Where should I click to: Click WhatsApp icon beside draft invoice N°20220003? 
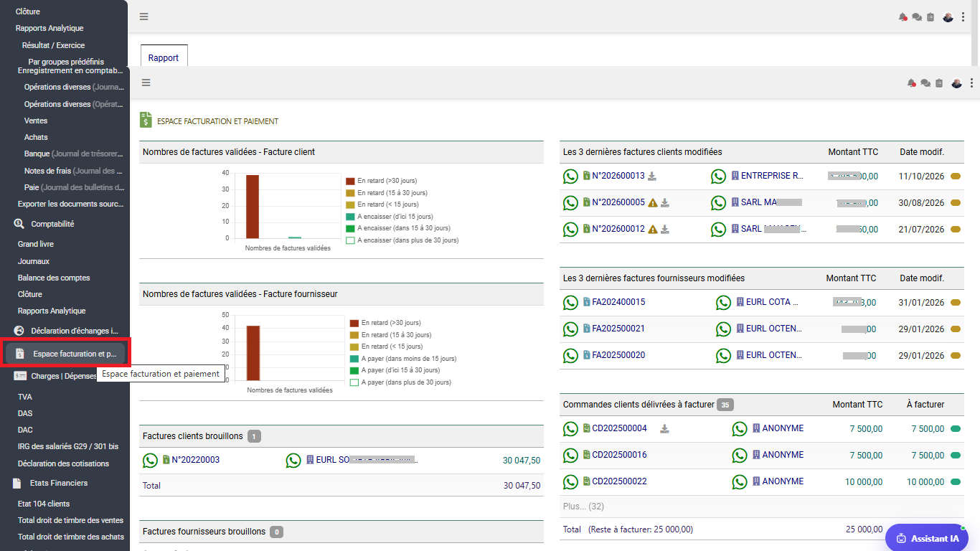pos(150,461)
